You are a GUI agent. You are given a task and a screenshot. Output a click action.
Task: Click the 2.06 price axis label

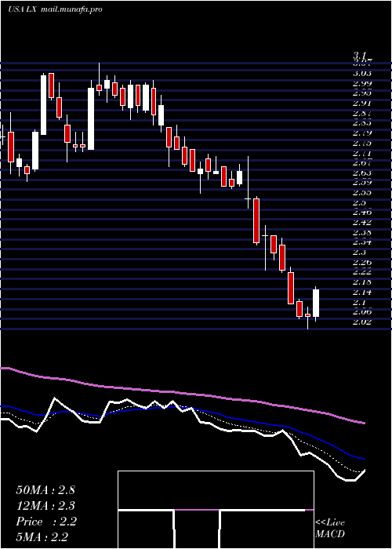coord(362,311)
